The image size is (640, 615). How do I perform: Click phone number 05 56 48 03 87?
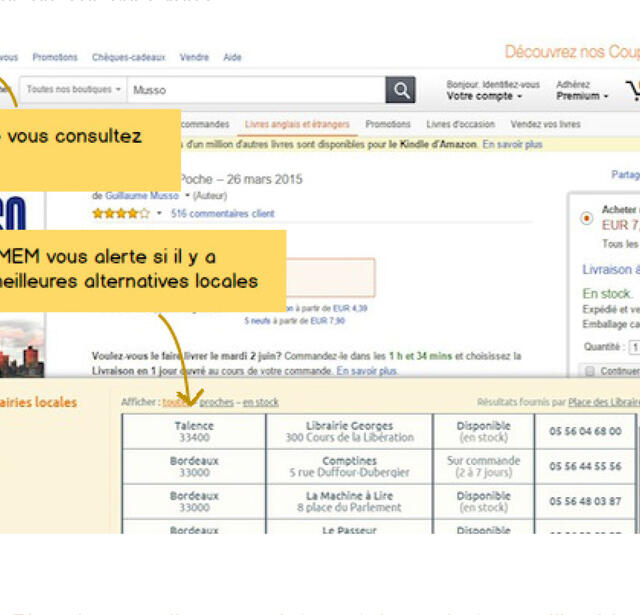[585, 502]
